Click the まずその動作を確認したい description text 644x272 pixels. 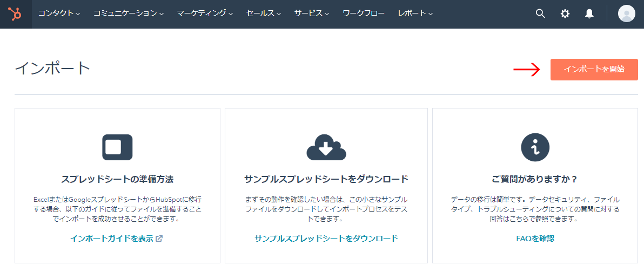326,209
